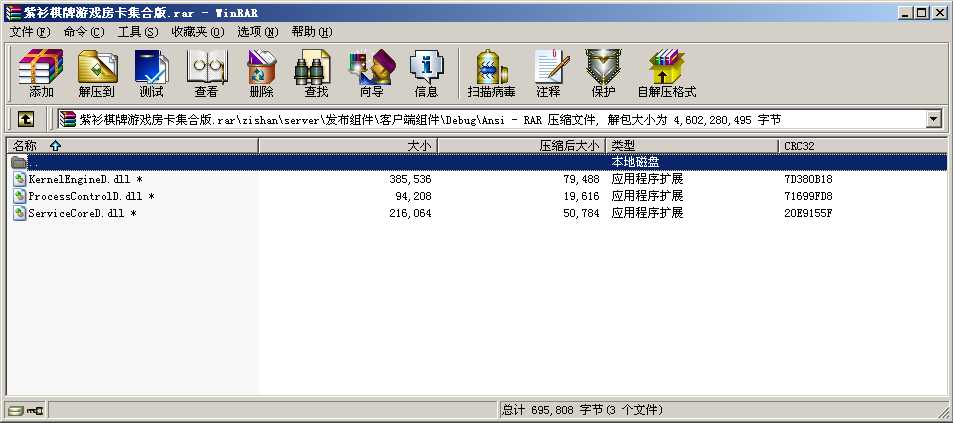Sort by the CRC32 column header
This screenshot has width=953, height=423.
click(x=863, y=146)
